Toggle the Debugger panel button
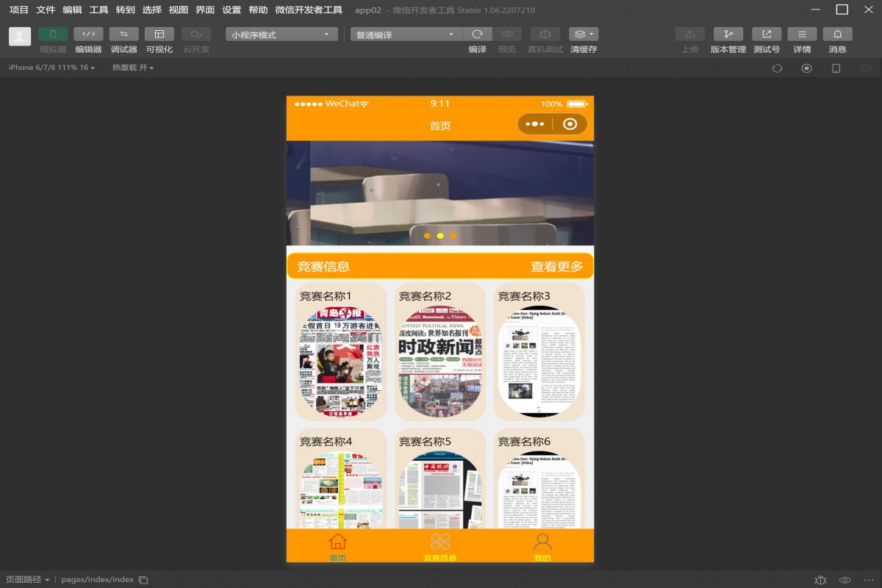This screenshot has width=882, height=588. pos(123,35)
